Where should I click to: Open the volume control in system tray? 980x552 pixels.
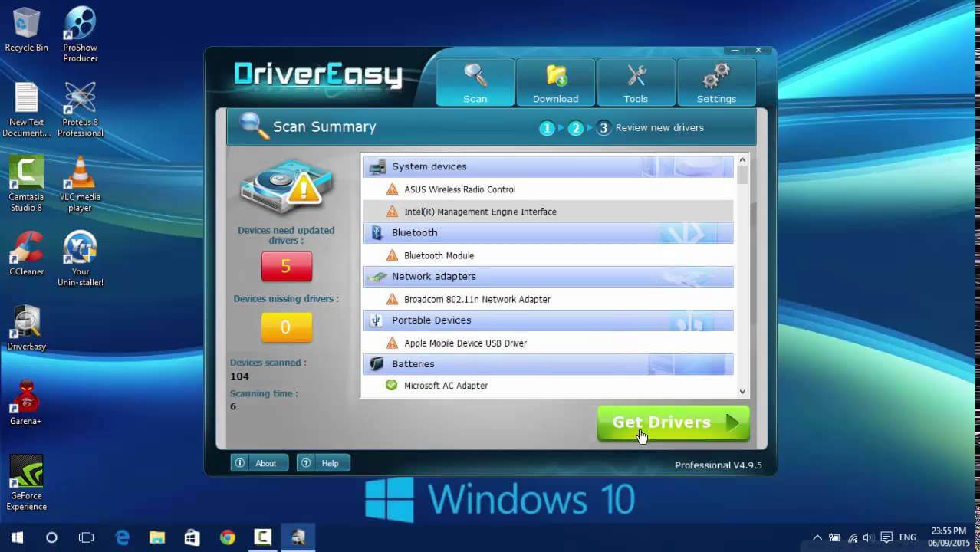click(869, 537)
